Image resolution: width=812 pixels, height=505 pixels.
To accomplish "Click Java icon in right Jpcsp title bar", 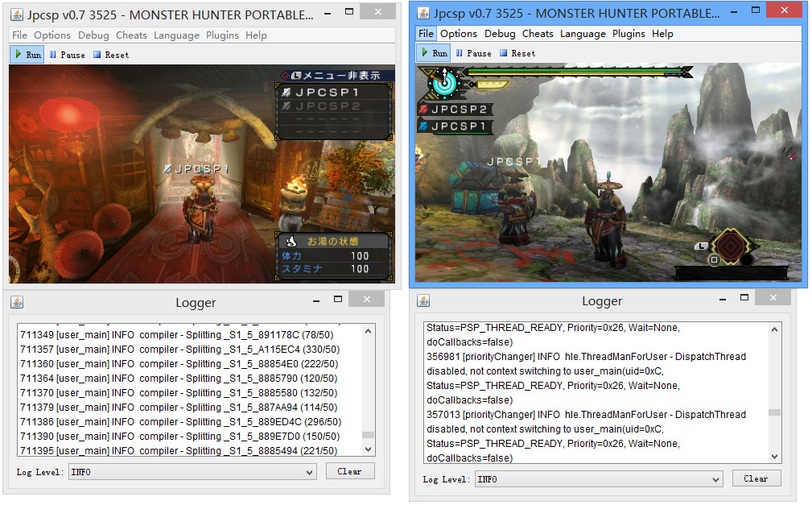I will point(422,13).
